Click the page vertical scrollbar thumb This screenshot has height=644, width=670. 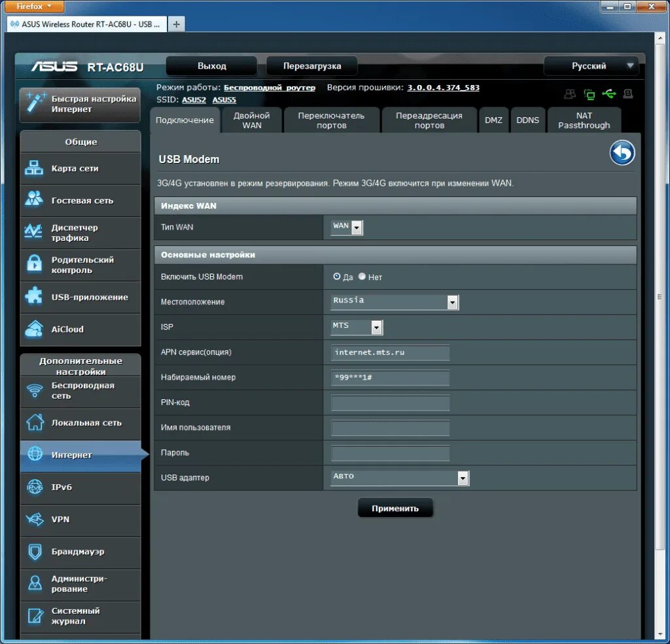(660, 296)
